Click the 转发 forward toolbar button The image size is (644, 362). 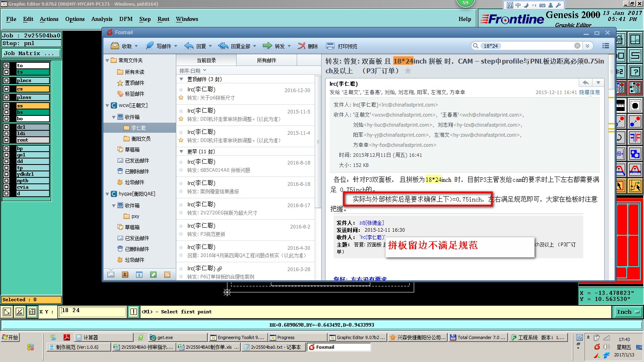(x=274, y=46)
